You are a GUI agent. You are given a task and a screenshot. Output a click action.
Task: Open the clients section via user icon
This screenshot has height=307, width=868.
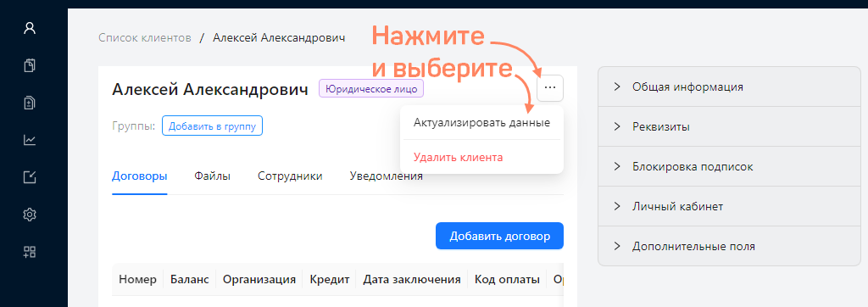click(30, 28)
